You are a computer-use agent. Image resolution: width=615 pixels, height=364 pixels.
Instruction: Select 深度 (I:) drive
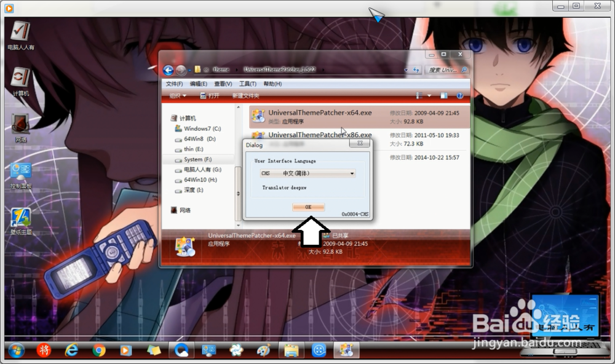[189, 190]
